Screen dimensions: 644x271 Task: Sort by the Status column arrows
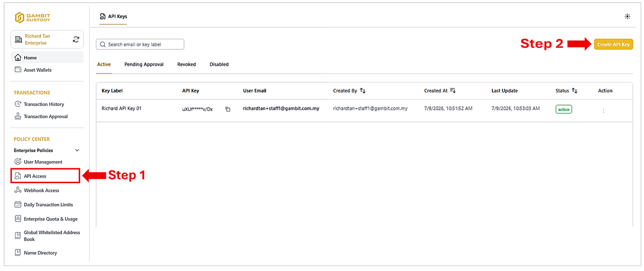(575, 91)
